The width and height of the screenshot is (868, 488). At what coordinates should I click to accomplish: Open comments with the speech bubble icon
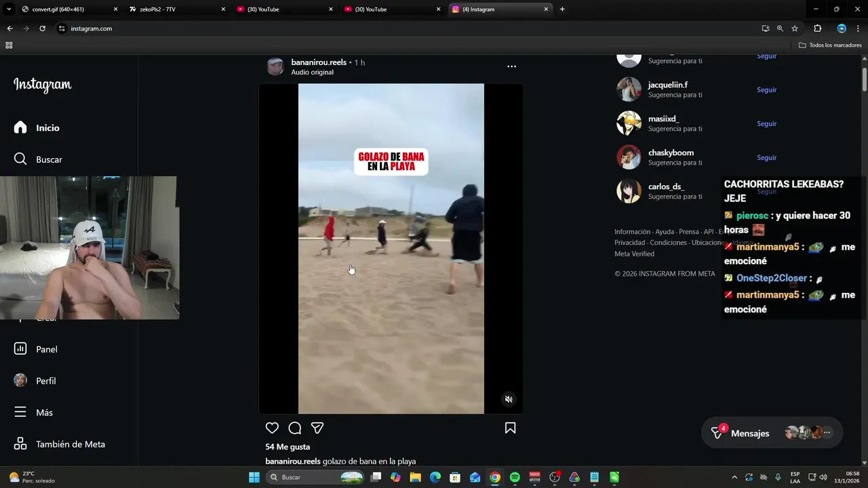(294, 428)
